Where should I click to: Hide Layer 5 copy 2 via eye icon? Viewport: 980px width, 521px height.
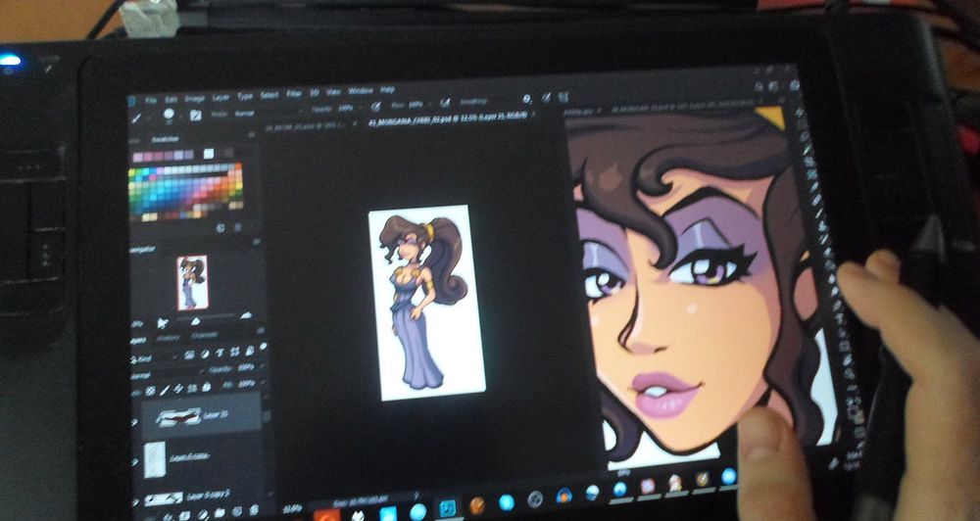(135, 501)
